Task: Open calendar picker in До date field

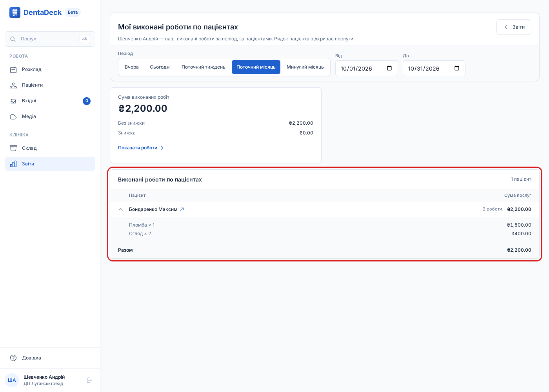Action: [457, 68]
